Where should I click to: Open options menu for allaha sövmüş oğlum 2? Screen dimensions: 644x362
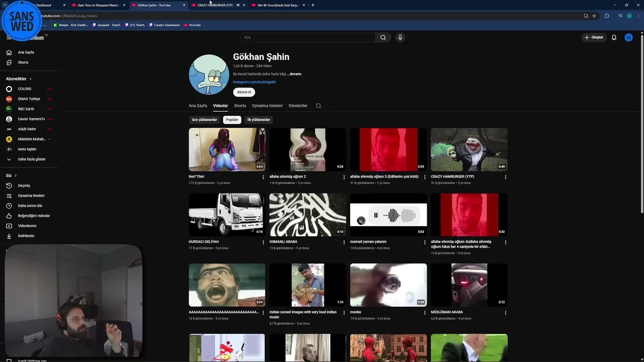[x=344, y=177]
